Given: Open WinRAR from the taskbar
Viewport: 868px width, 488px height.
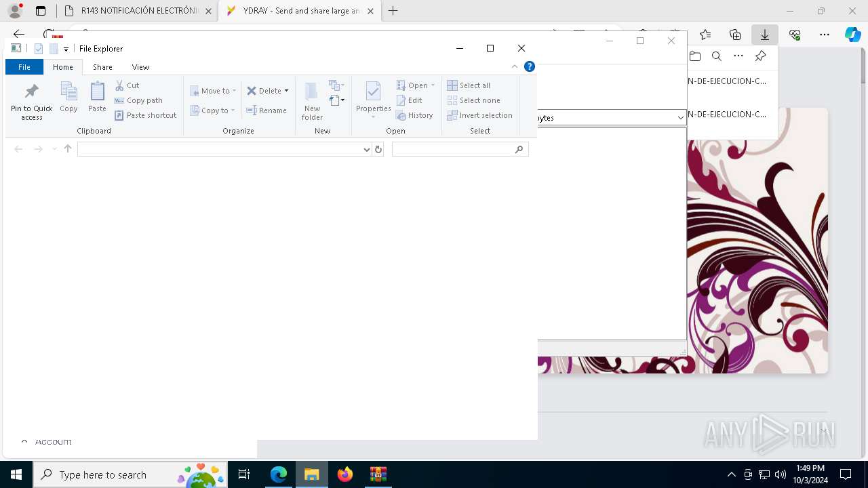Looking at the screenshot, I should click(378, 474).
